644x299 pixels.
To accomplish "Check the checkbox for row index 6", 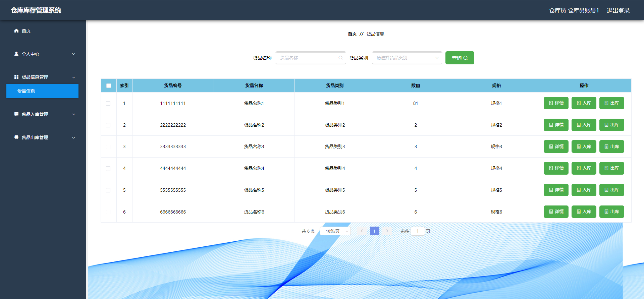I will pos(108,212).
